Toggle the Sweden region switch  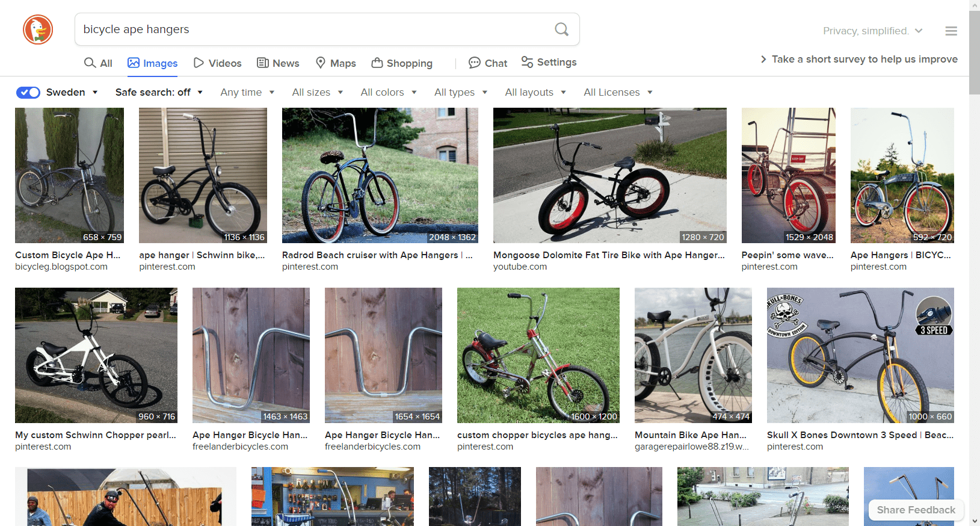28,92
